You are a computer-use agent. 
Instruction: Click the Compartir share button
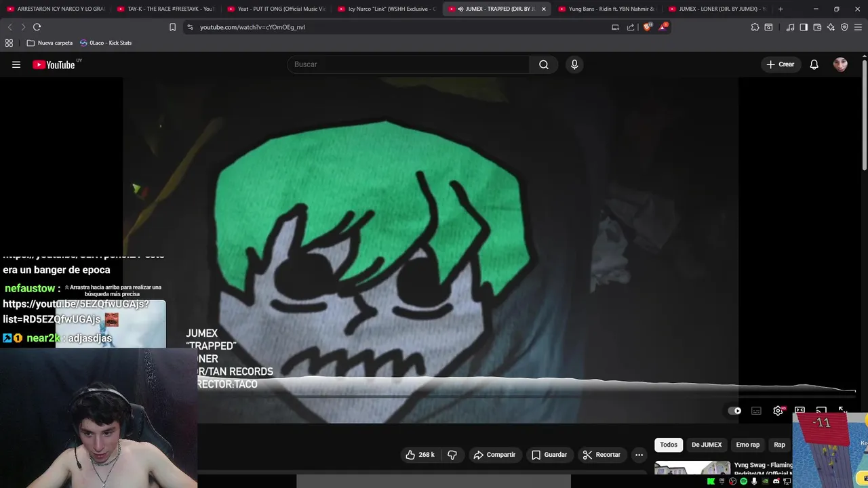point(494,455)
